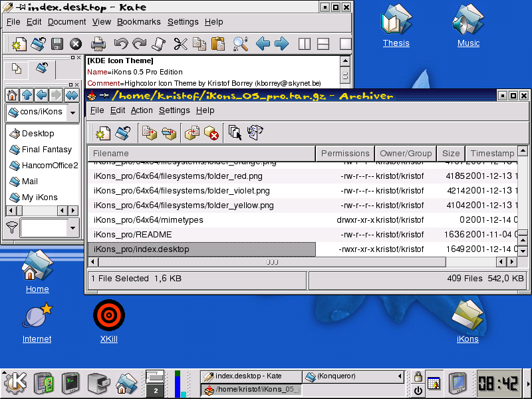Click the filter text field in Kate sidebar
This screenshot has width=532, height=399.
click(43, 228)
